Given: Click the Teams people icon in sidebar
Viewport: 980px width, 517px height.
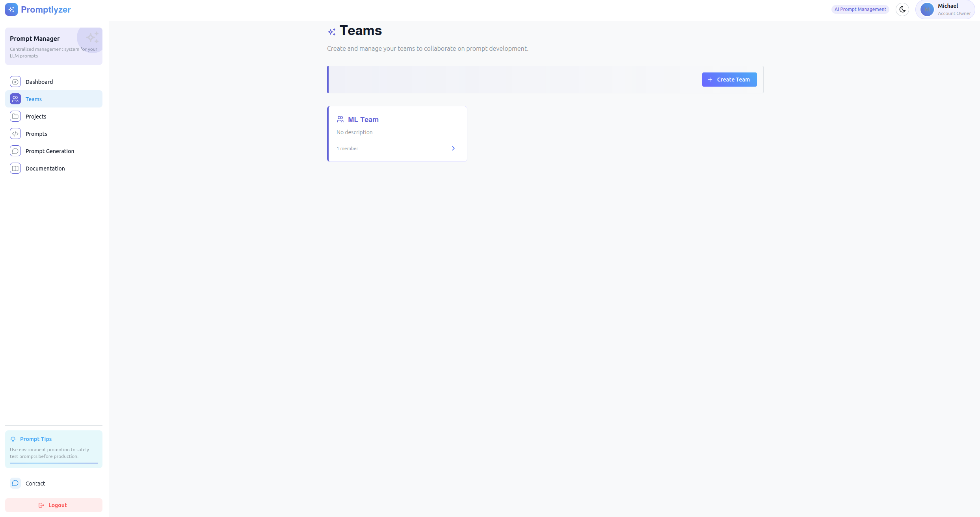Looking at the screenshot, I should coord(15,99).
